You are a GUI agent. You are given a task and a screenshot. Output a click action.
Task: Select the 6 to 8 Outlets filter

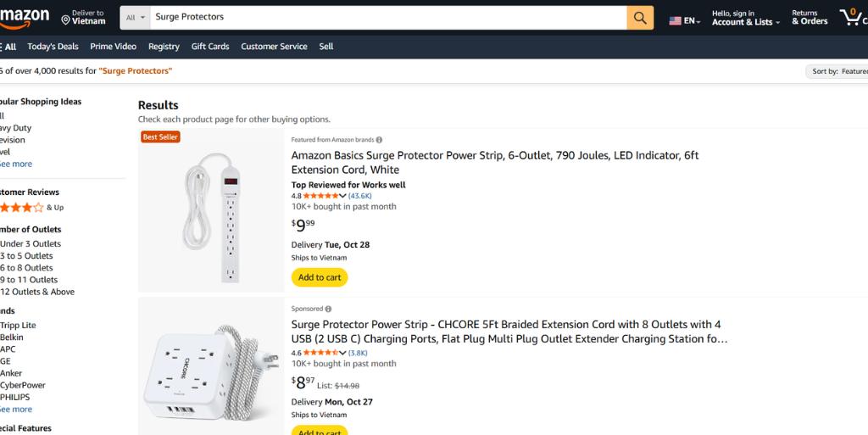pyautogui.click(x=26, y=268)
